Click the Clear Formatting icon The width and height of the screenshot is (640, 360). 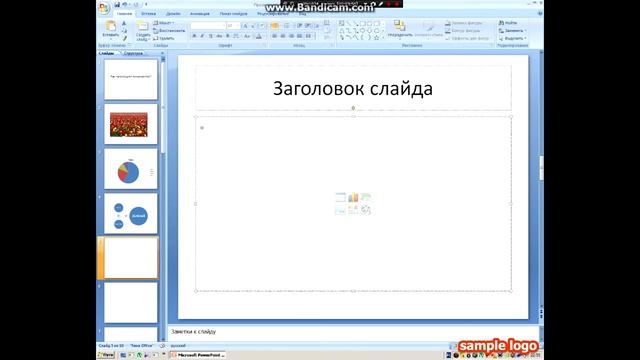click(x=262, y=26)
